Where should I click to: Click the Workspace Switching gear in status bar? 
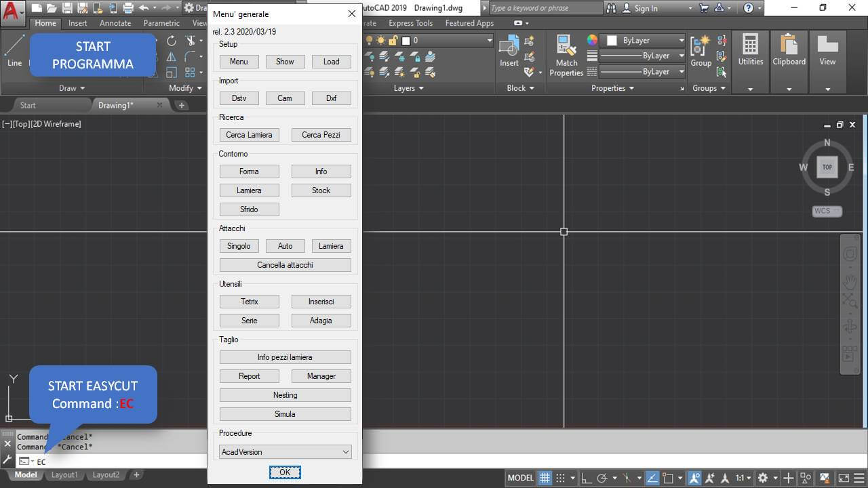[763, 478]
